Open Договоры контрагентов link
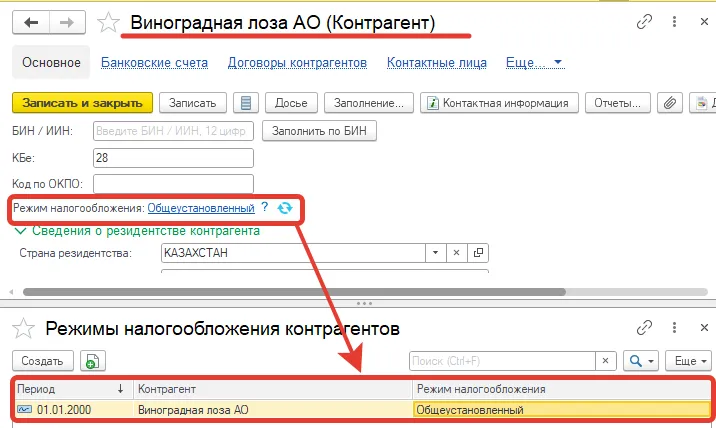The width and height of the screenshot is (716, 428). (297, 63)
